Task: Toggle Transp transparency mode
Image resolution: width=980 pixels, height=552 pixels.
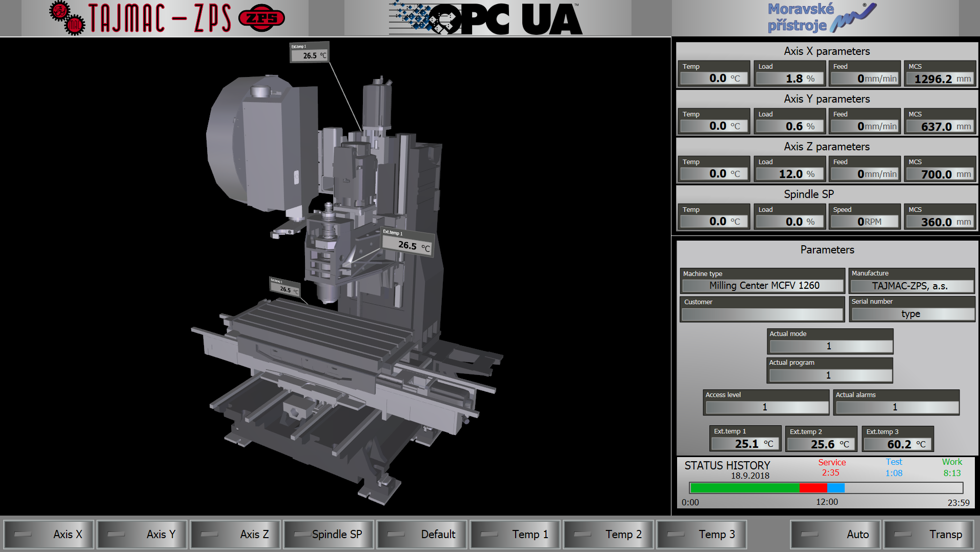Action: pyautogui.click(x=929, y=534)
